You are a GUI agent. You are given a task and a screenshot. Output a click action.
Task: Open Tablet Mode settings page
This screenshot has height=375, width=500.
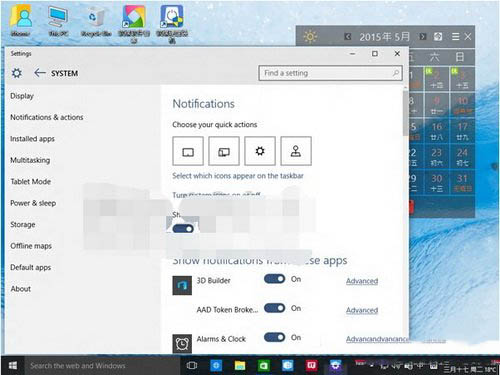[x=31, y=182]
